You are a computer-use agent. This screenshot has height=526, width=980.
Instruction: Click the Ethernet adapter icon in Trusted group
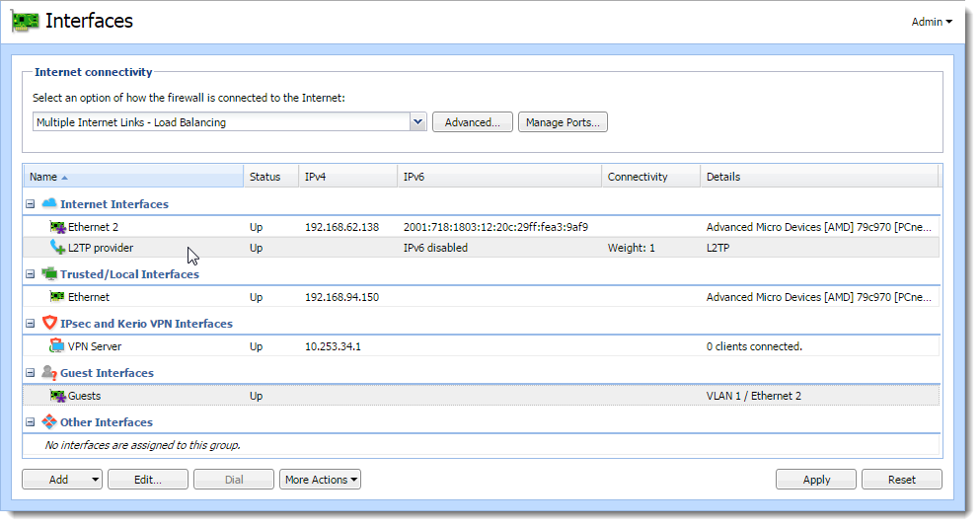coord(57,297)
